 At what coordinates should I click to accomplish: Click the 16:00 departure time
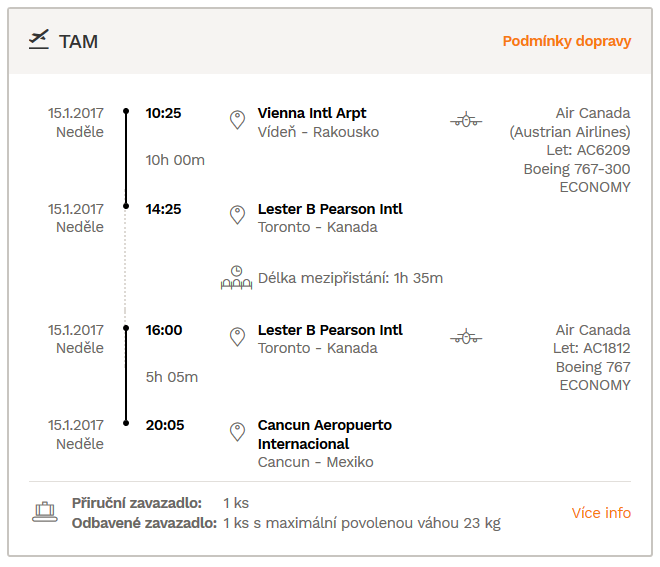[x=164, y=330]
